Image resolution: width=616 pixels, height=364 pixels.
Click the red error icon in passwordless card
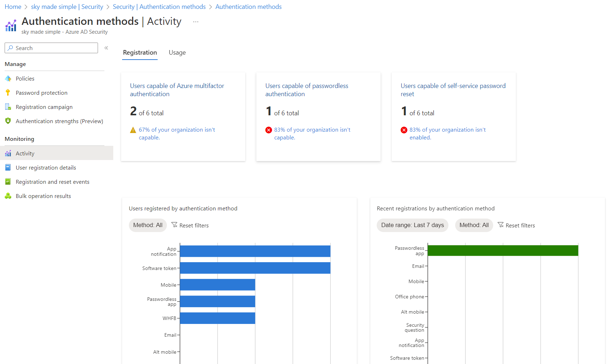268,130
